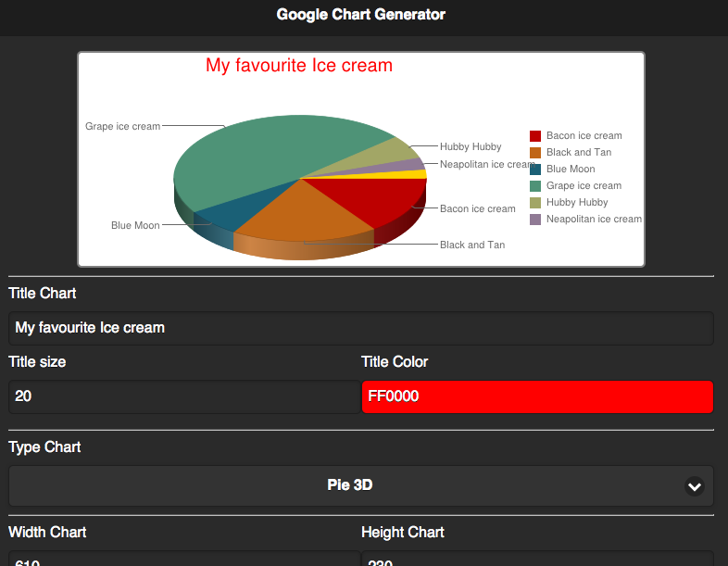This screenshot has height=566, width=728.
Task: Click the red Bacon ice cream legend swatch
Action: 534,136
